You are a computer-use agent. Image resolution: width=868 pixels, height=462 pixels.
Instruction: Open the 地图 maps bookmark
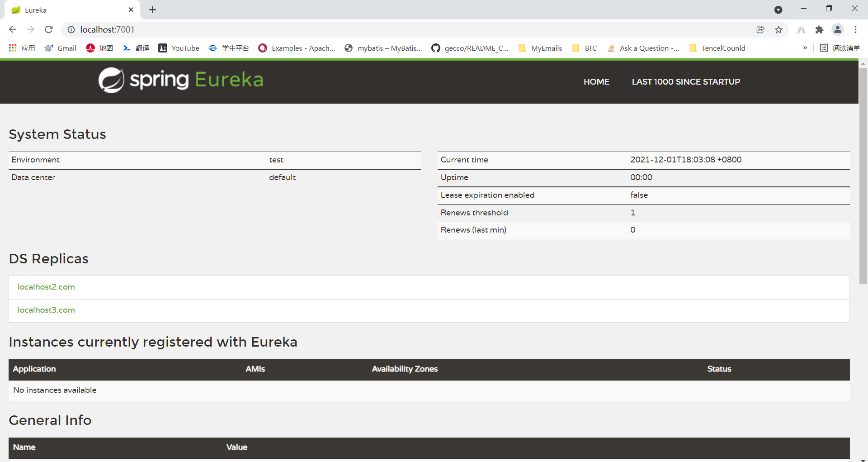(x=99, y=48)
